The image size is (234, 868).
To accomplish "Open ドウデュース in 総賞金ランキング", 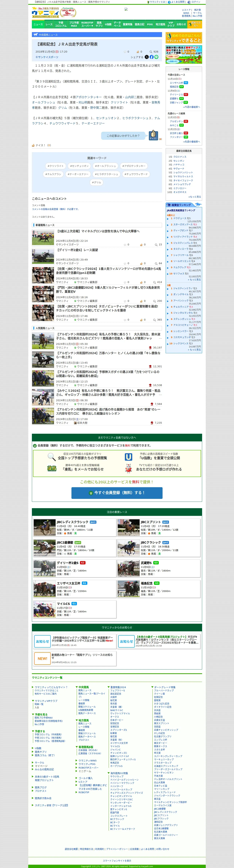I will (180, 218).
